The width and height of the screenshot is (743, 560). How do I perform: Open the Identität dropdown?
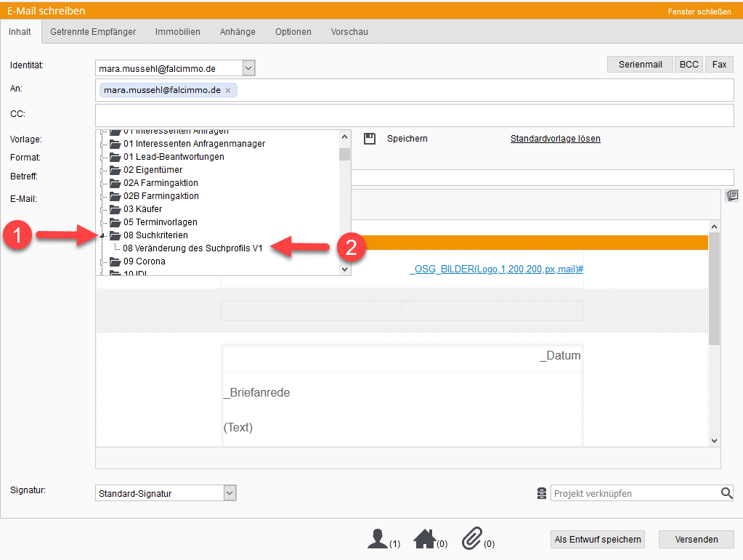coord(248,68)
